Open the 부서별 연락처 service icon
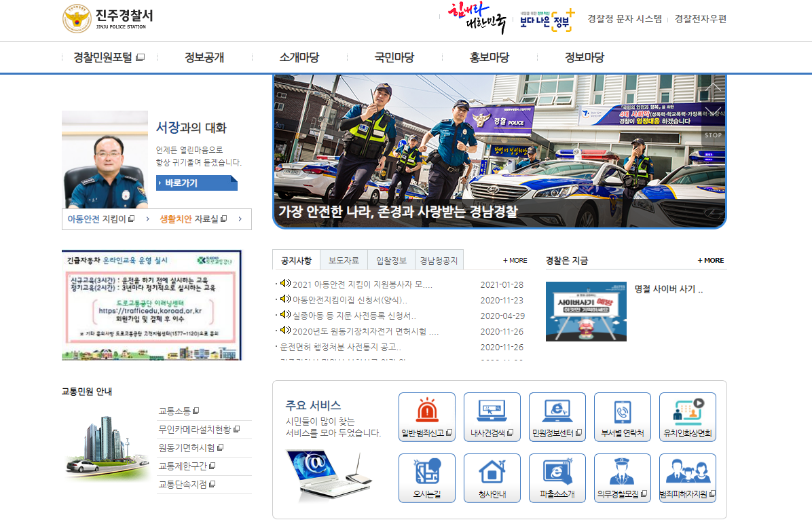The height and width of the screenshot is (522, 812). point(623,417)
